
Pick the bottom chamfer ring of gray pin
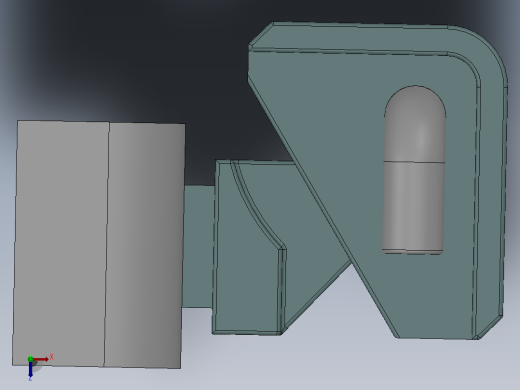click(413, 251)
